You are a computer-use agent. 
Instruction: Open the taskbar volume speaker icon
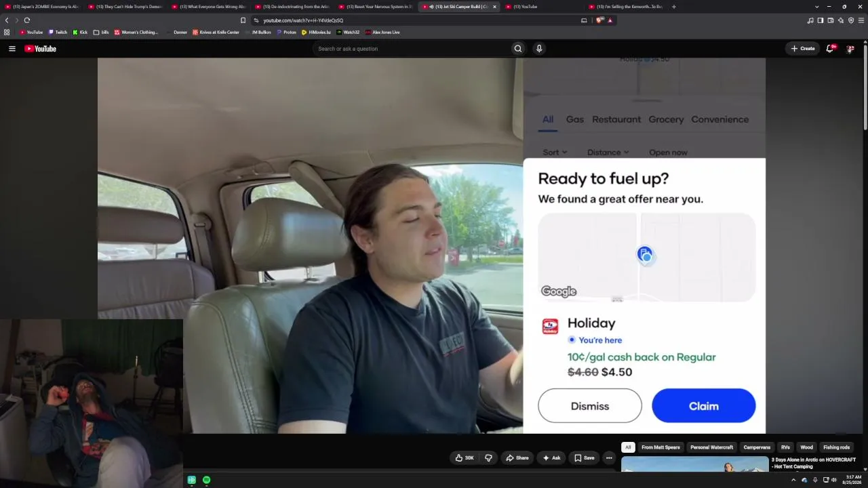[x=834, y=480]
